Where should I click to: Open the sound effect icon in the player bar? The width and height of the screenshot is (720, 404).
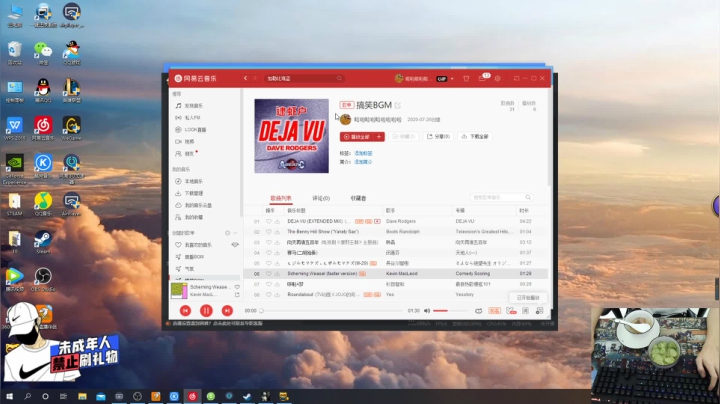coord(511,311)
